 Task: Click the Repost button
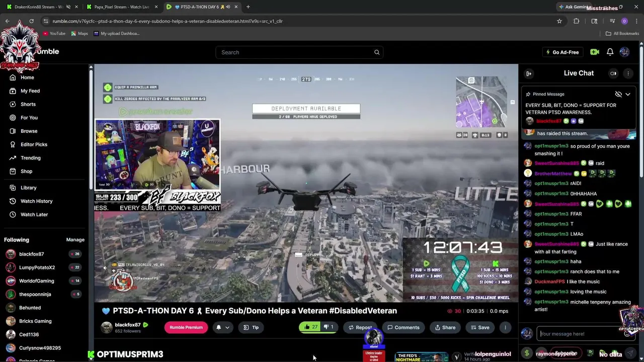tap(360, 327)
